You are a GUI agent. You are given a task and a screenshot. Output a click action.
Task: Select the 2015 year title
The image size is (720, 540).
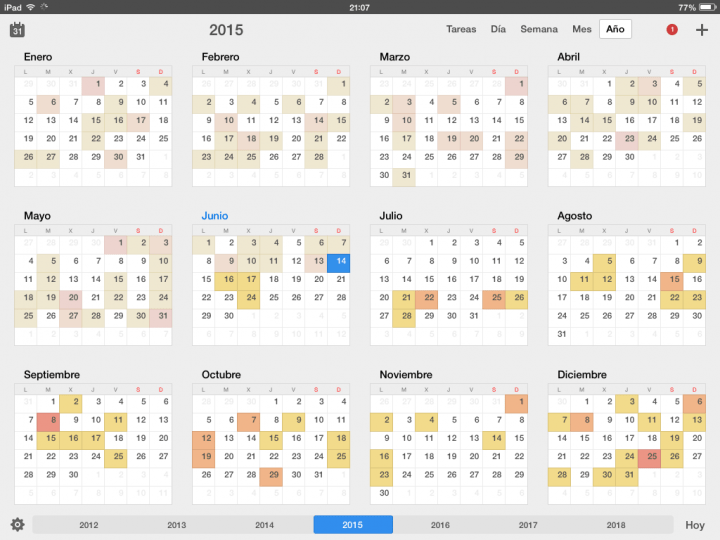point(226,30)
